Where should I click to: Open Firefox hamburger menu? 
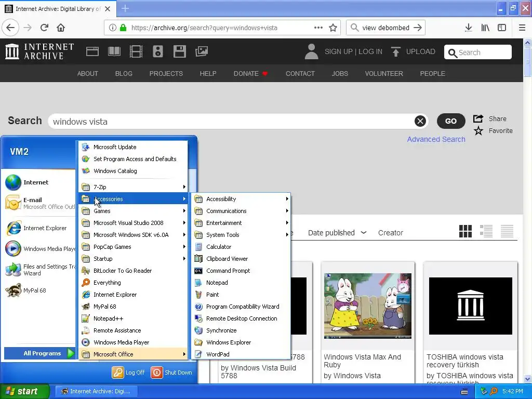522,28
